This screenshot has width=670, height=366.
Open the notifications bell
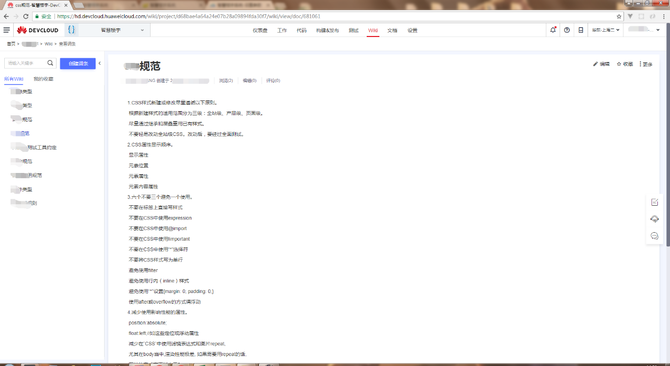[x=553, y=30]
